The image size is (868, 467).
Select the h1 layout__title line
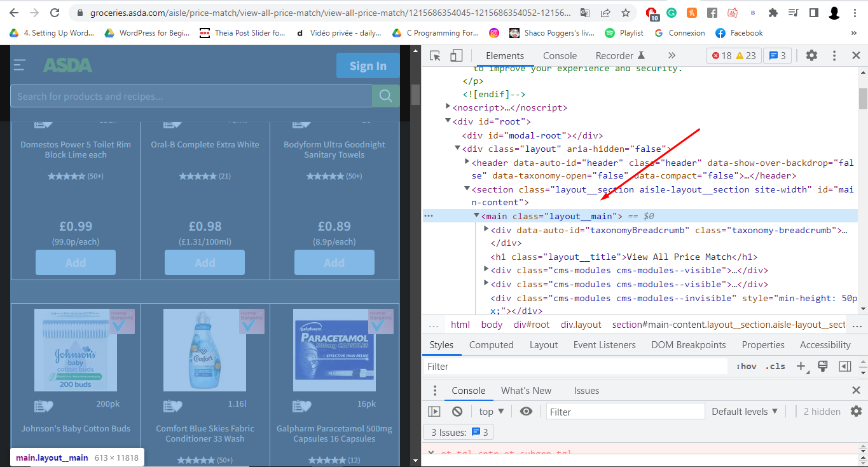tap(624, 257)
